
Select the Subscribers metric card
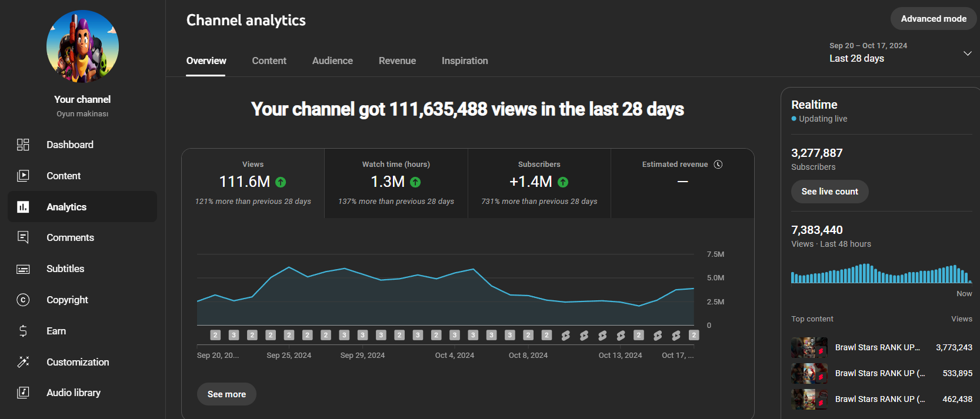[x=539, y=183]
